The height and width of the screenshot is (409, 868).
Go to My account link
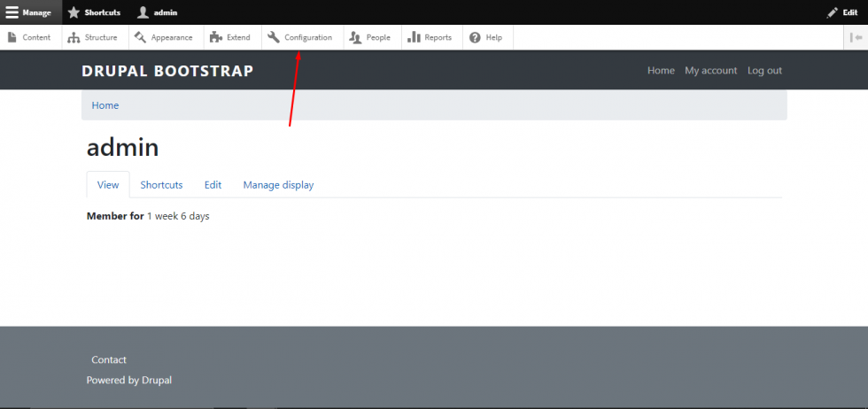tap(710, 71)
